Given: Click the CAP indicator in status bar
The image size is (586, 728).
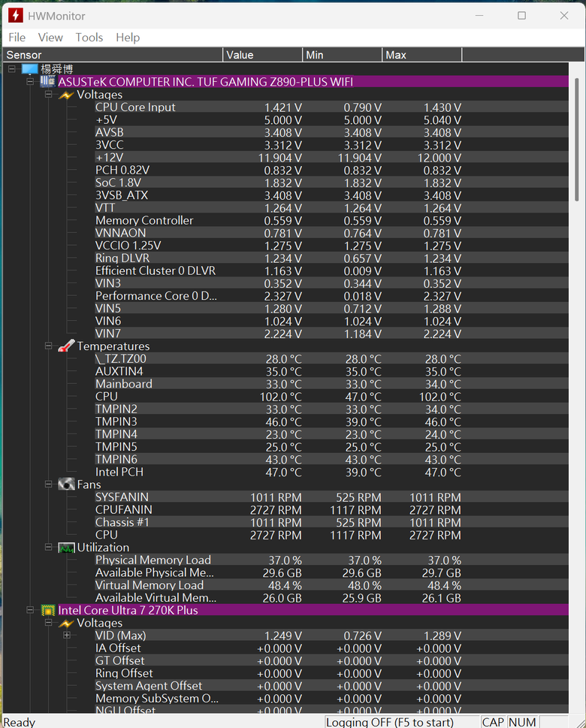Looking at the screenshot, I should 493,722.
